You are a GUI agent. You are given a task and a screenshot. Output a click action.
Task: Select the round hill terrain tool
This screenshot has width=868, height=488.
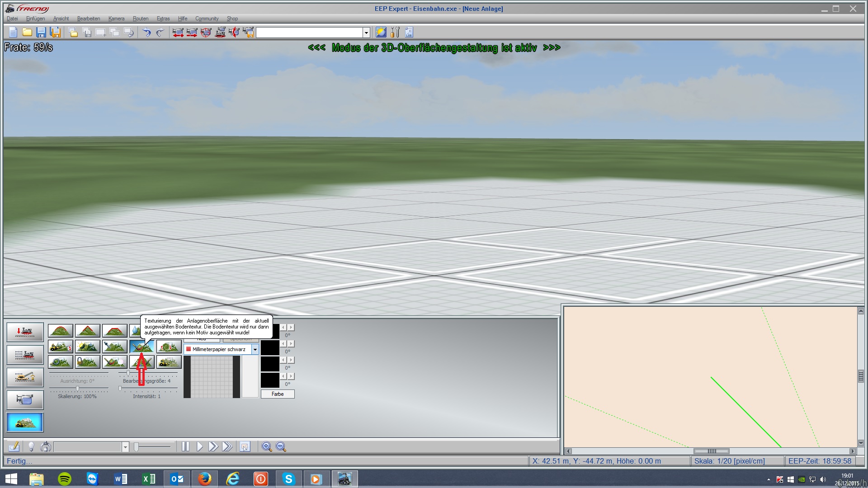(x=60, y=331)
